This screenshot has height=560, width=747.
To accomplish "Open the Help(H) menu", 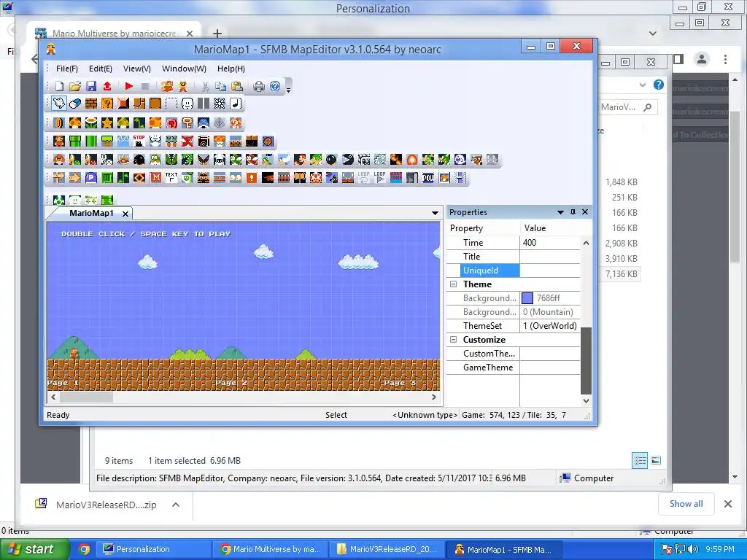I will (x=231, y=69).
